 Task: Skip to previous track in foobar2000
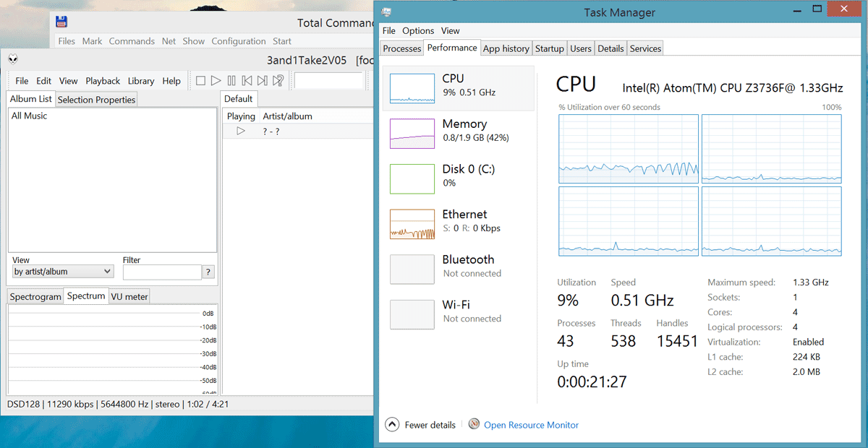click(x=247, y=81)
